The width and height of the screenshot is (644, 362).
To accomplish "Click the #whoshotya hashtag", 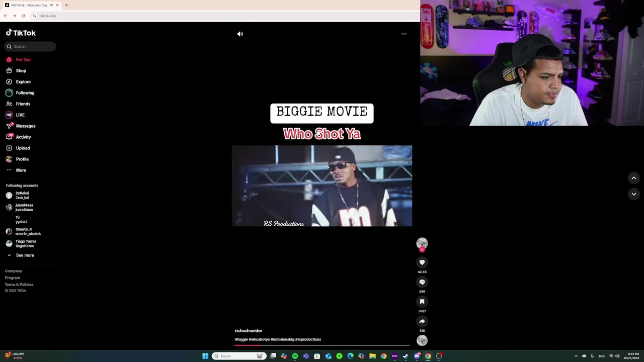I will pyautogui.click(x=259, y=339).
